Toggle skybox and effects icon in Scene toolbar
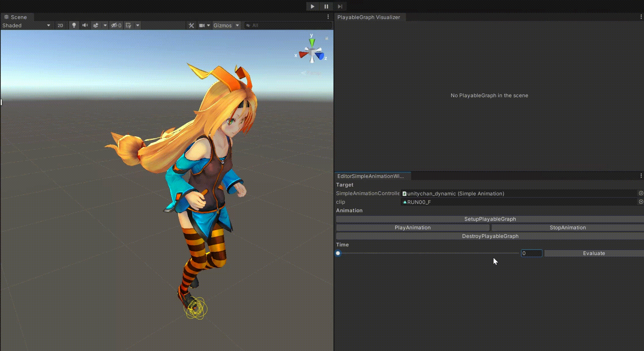 [x=96, y=25]
